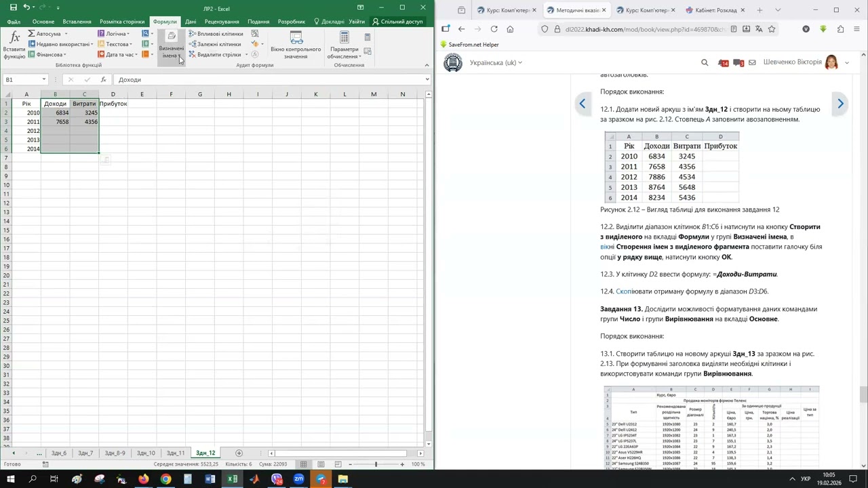Save the workbook with the floppy icon

pos(12,7)
